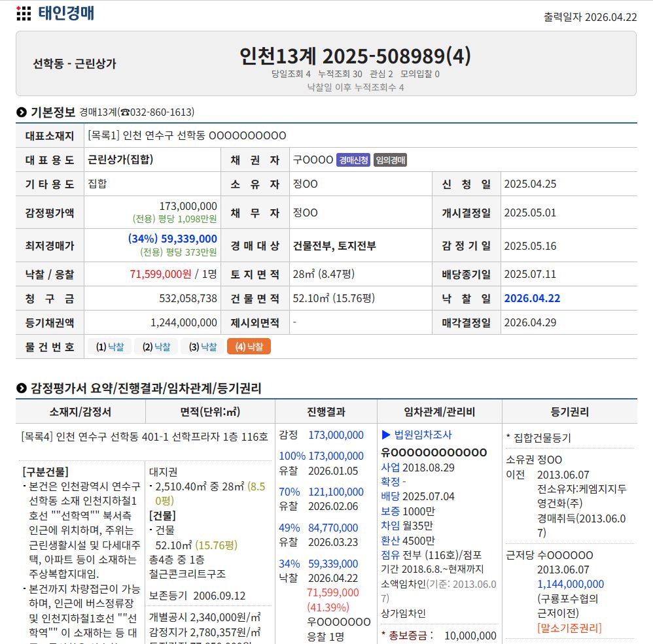Screen dimensions: 653x644
Task: Click the 임의경매 badge
Action: pyautogui.click(x=391, y=160)
